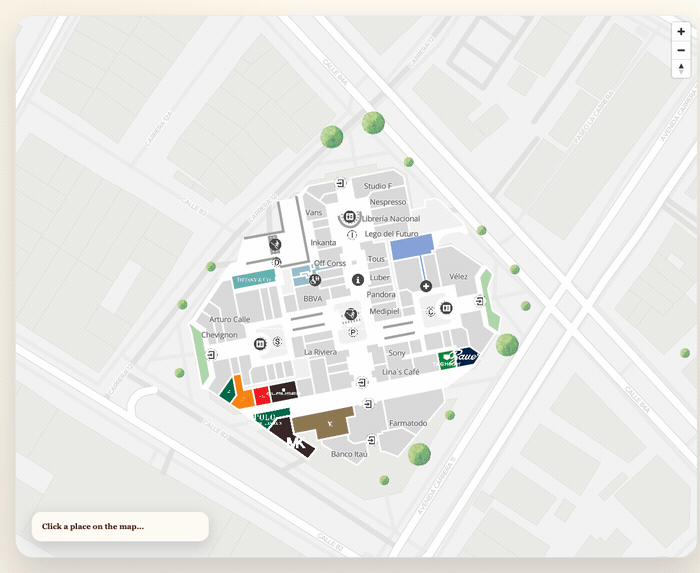Click the 'Click a place on the map' panel

pos(120,527)
